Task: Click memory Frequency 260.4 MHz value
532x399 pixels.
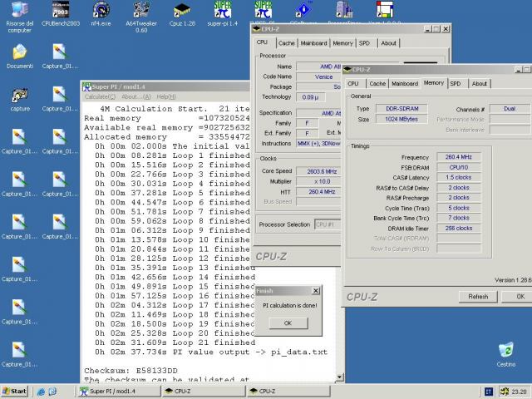Action: tap(459, 157)
